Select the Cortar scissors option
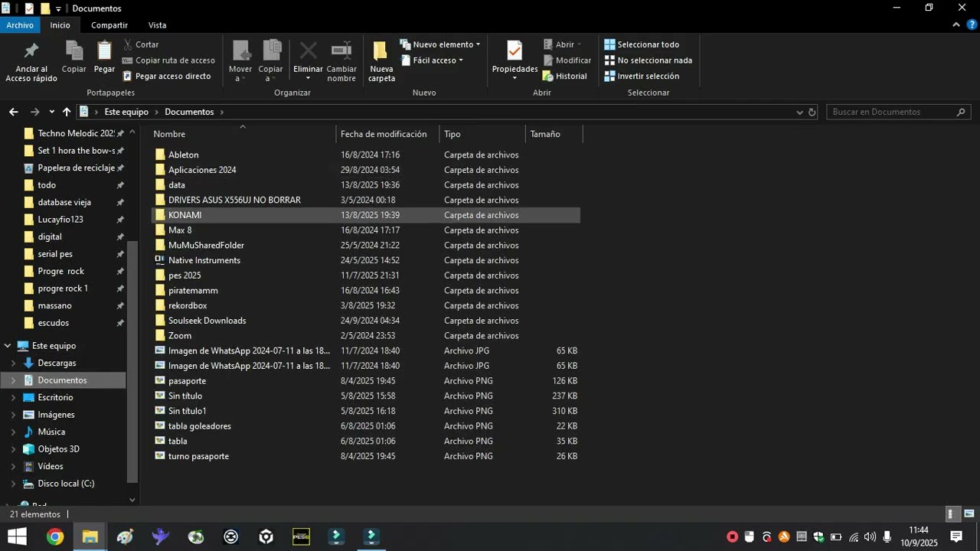980x551 pixels. click(x=140, y=44)
